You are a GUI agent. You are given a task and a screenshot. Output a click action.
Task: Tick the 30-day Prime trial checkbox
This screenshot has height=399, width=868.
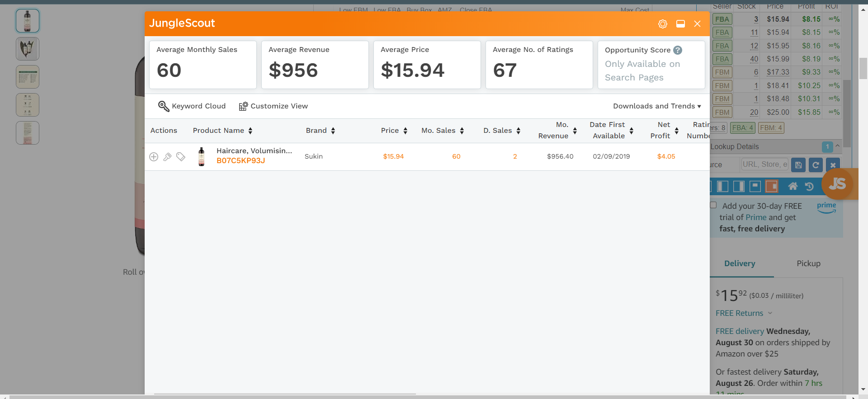[713, 205]
